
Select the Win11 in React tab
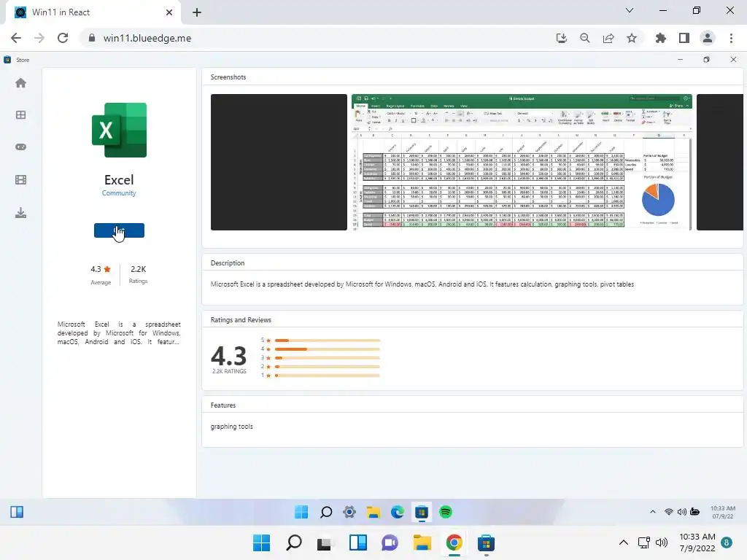(93, 12)
